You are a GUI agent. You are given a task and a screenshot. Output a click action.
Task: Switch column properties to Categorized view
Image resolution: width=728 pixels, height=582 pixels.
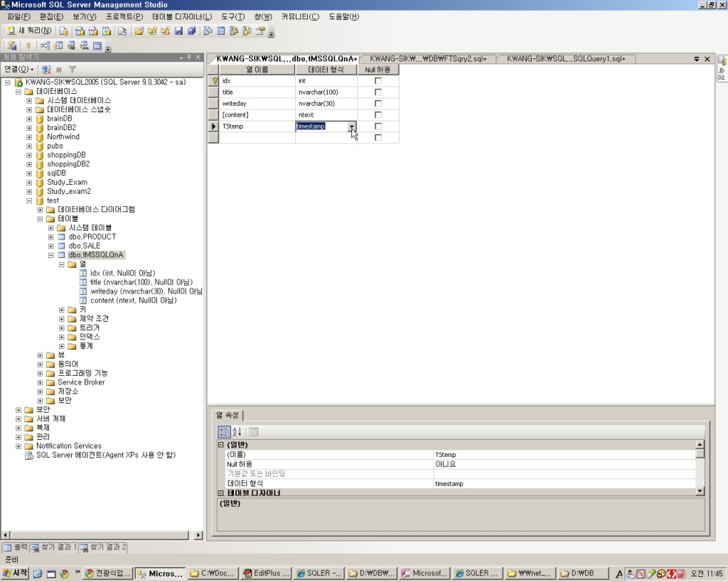[x=224, y=431]
